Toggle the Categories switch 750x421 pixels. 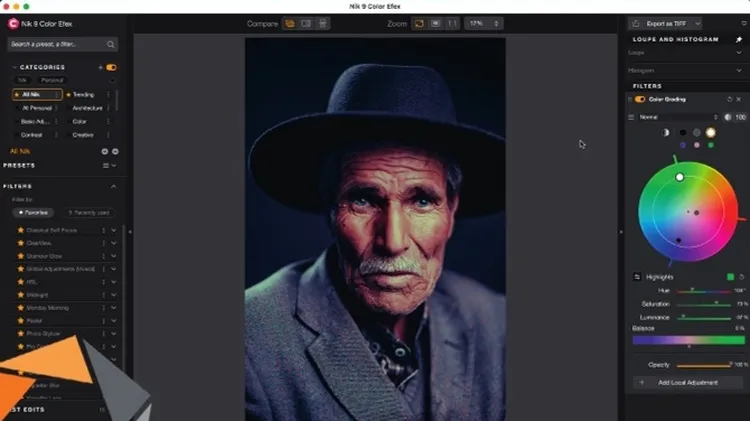[x=111, y=67]
